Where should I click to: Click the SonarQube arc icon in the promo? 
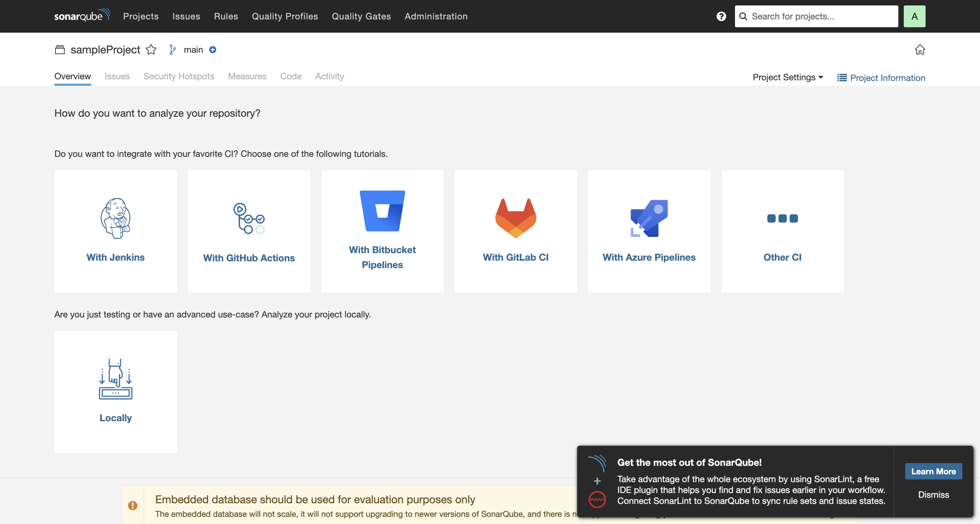[597, 463]
